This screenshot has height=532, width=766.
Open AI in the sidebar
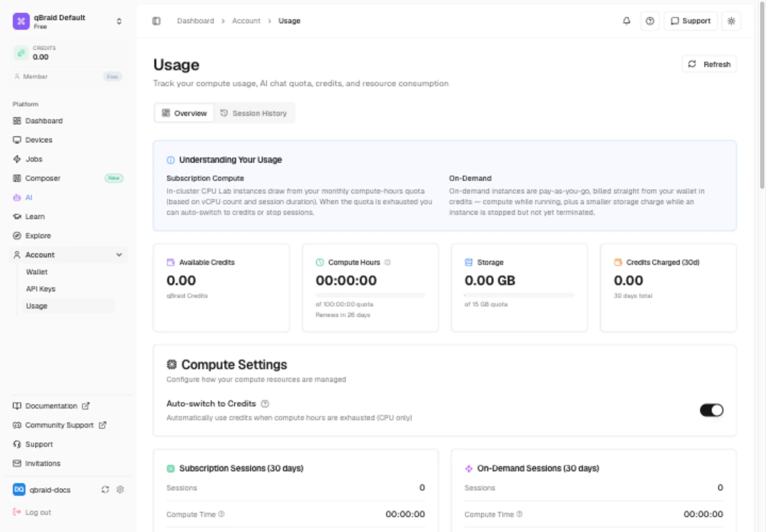[68, 197]
